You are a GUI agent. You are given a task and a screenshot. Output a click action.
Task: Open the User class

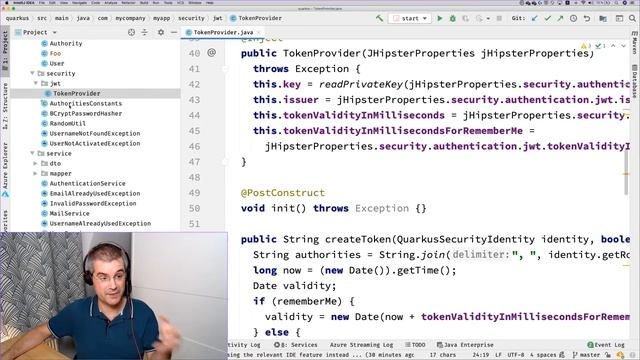tap(57, 63)
